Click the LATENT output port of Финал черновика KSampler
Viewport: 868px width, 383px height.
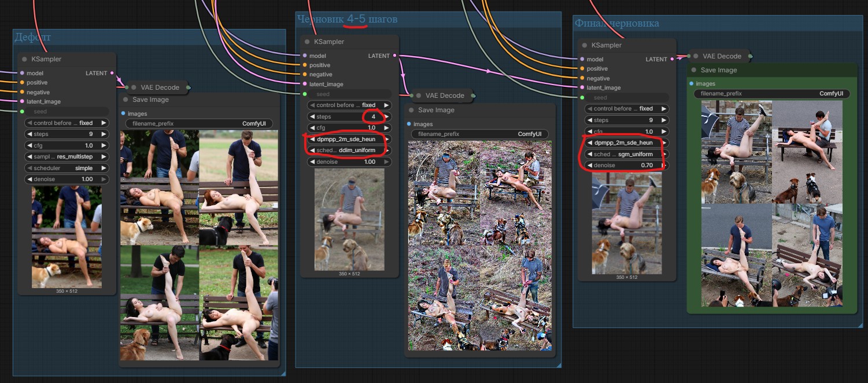673,59
